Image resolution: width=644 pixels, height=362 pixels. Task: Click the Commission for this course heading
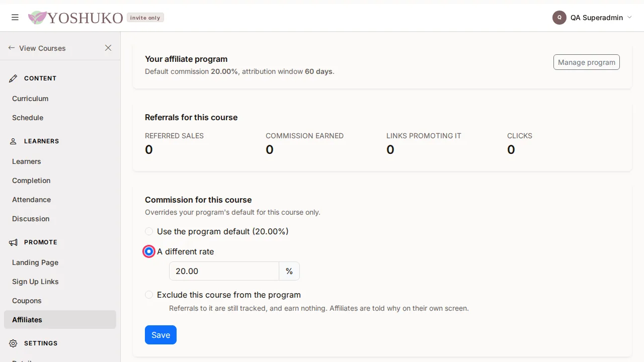pyautogui.click(x=198, y=200)
